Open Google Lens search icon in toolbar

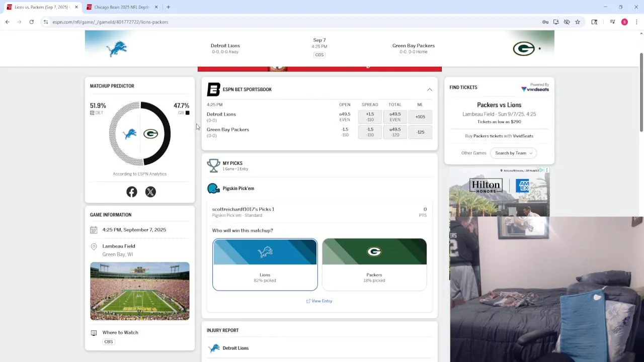pyautogui.click(x=594, y=22)
